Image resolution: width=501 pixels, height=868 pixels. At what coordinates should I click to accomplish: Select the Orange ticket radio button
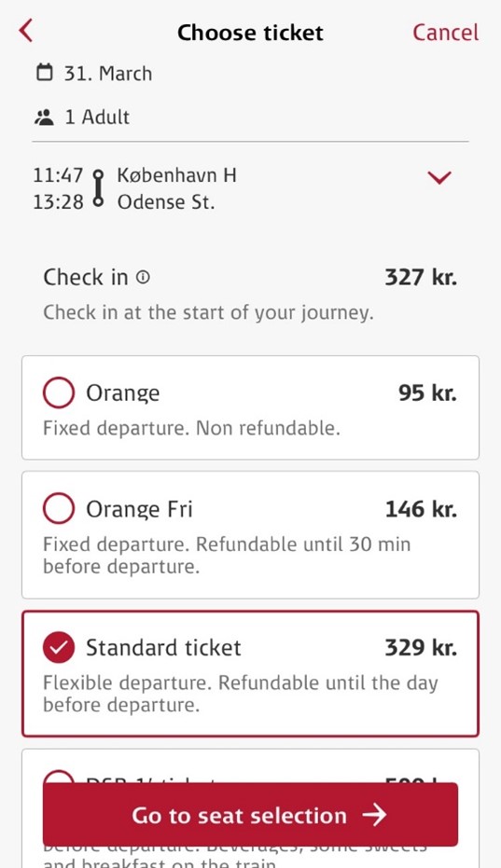click(59, 393)
